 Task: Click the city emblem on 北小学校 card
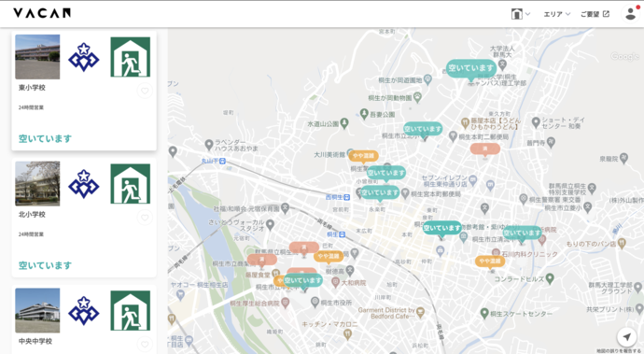pos(84,184)
